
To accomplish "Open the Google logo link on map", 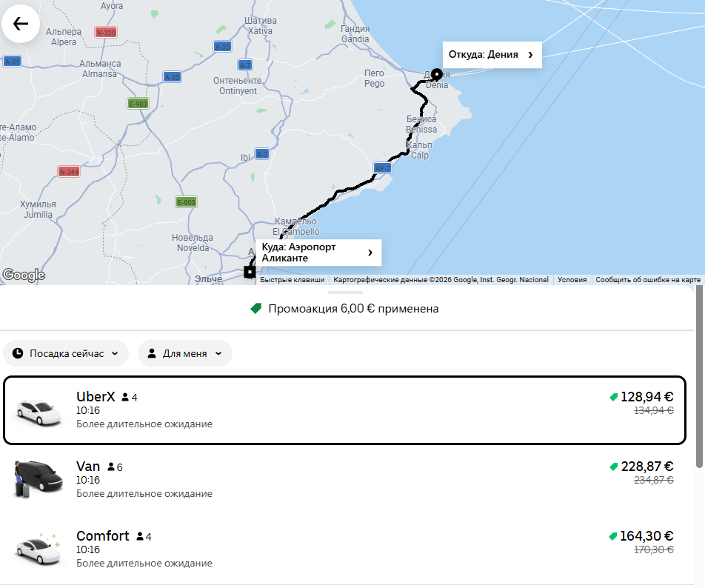I will 24,275.
